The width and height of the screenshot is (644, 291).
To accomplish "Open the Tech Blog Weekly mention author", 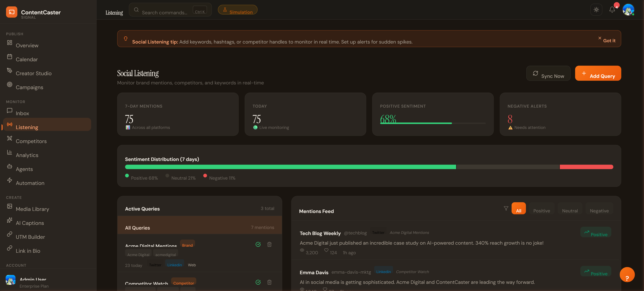I will click(x=320, y=233).
